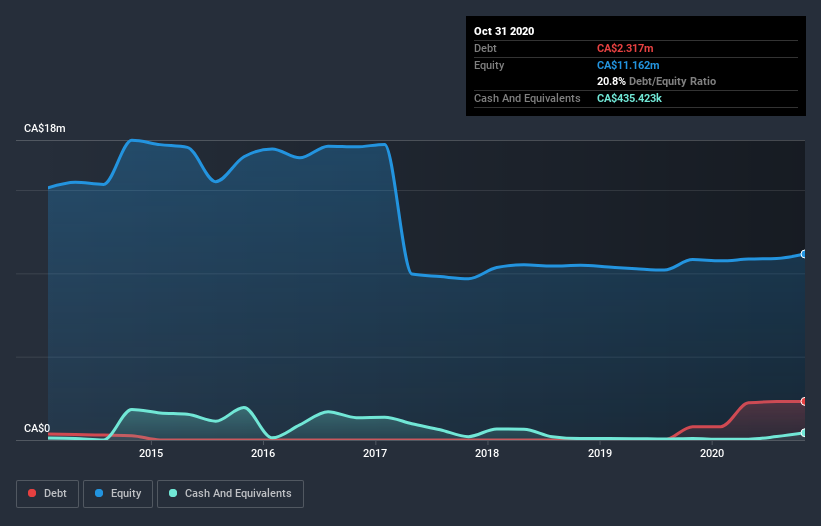Click the Oct 31 2020 tooltip date
Screen dimensions: 821x526
click(x=504, y=31)
